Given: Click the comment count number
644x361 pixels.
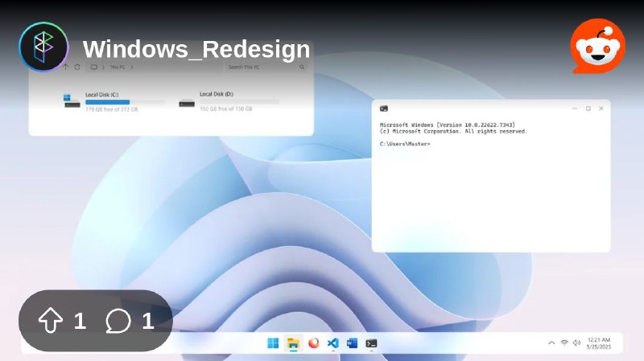Looking at the screenshot, I should (x=148, y=321).
